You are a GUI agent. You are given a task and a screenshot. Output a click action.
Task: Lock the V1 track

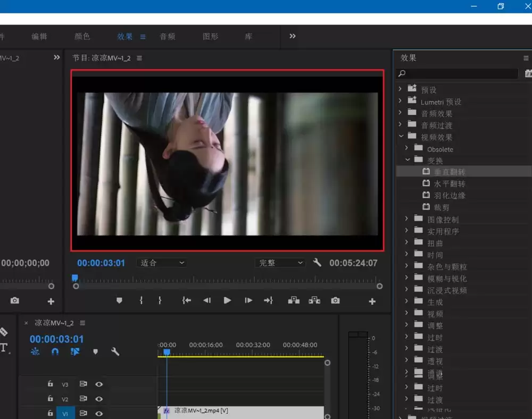tap(50, 413)
